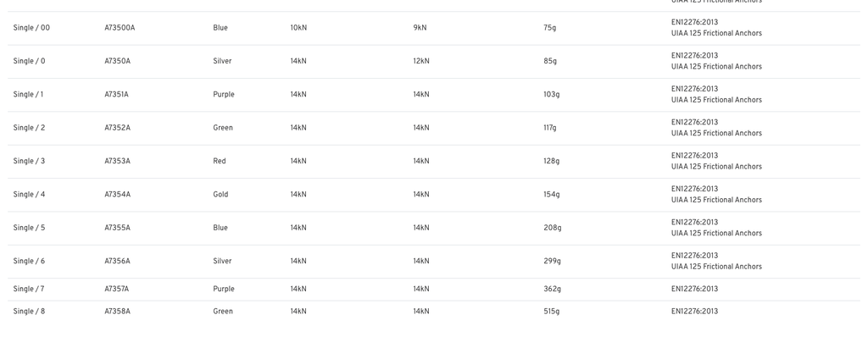Click the 12kN strength value
The height and width of the screenshot is (337, 868).
pos(421,62)
